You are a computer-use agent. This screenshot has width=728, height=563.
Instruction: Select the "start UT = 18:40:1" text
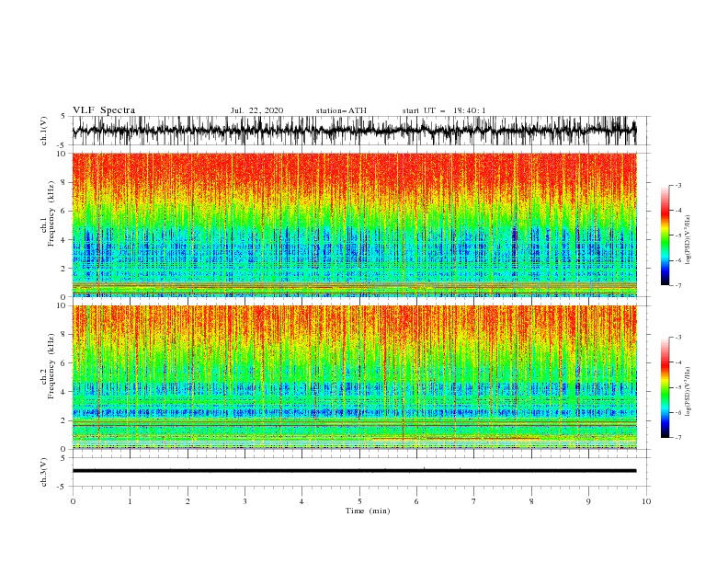coord(444,110)
